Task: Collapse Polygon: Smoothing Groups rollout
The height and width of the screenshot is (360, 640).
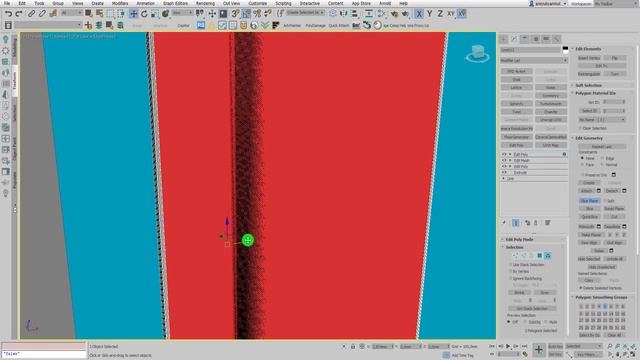Action: click(x=600, y=298)
